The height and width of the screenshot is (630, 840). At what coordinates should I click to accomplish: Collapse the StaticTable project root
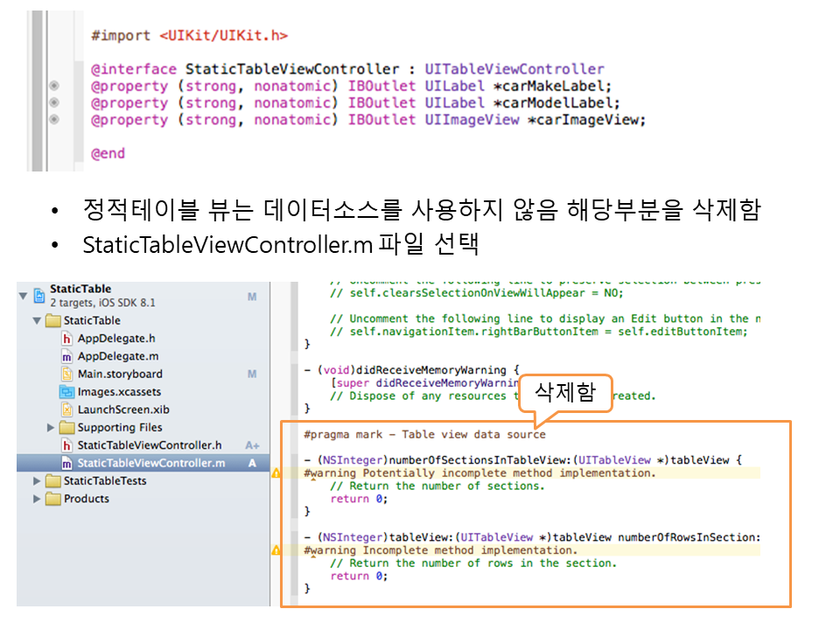[23, 296]
